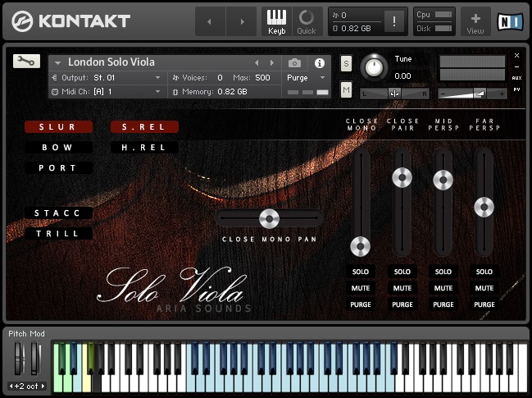
Task: Click the Max voices value 500
Action: 262,78
